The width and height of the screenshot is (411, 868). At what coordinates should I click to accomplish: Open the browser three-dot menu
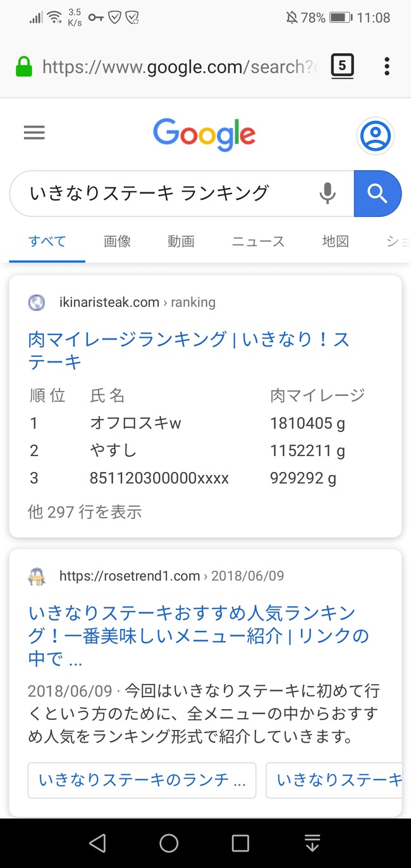coord(387,66)
